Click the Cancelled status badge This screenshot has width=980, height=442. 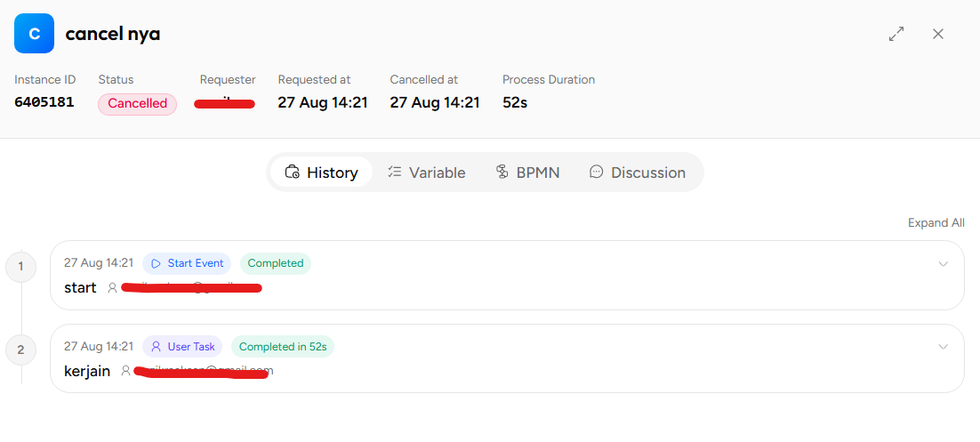137,104
